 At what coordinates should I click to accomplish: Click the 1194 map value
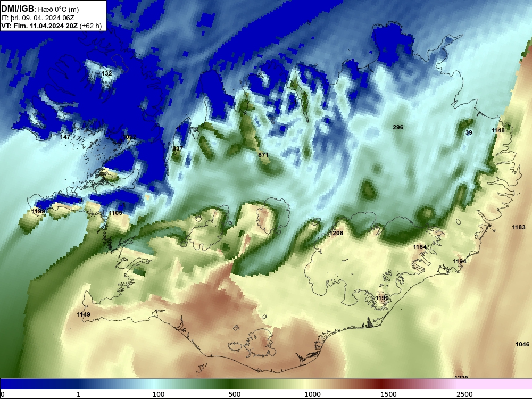point(460,261)
